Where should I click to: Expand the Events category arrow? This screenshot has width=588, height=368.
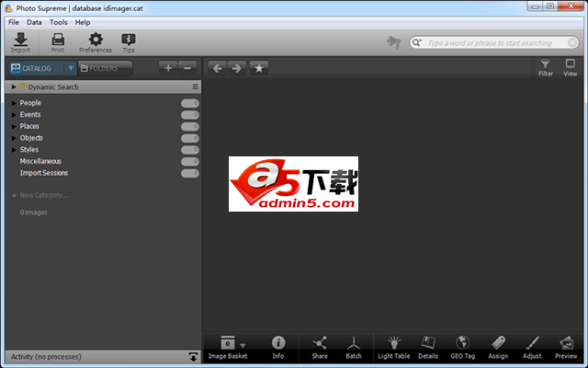coord(14,114)
